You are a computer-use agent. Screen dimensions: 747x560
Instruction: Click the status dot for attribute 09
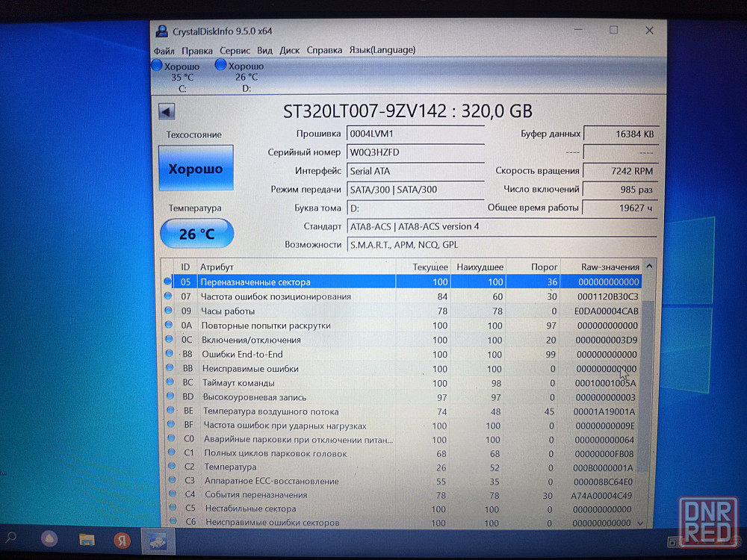click(x=168, y=311)
